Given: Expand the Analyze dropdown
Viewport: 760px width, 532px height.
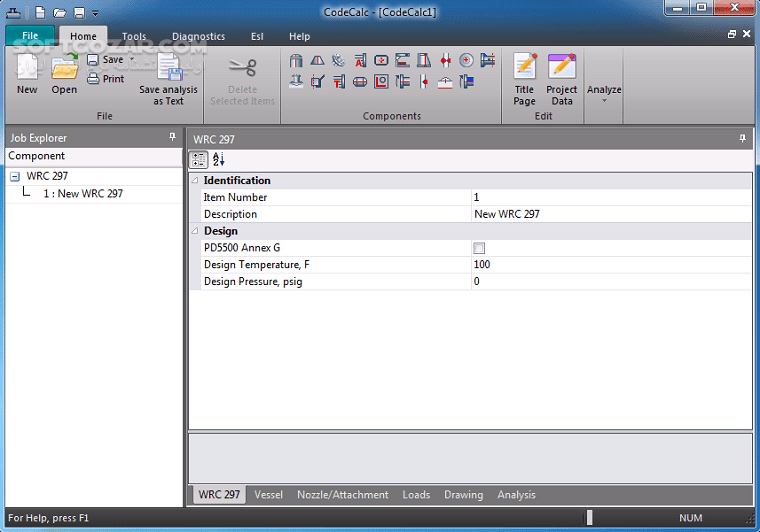Looking at the screenshot, I should click(x=604, y=93).
